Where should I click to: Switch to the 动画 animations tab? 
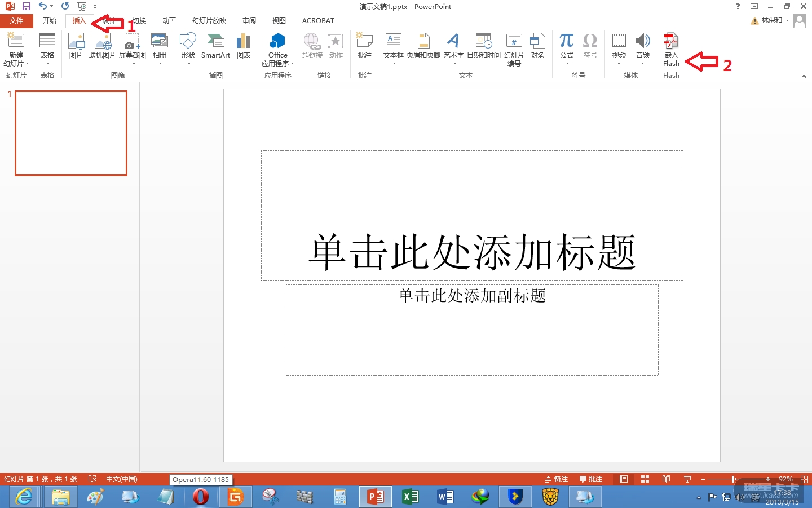(169, 21)
